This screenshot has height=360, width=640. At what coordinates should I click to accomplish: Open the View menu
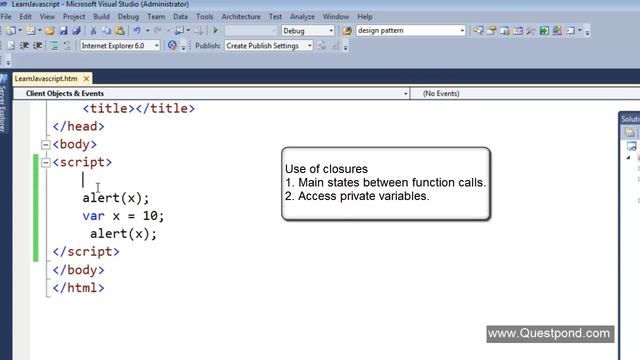point(47,17)
